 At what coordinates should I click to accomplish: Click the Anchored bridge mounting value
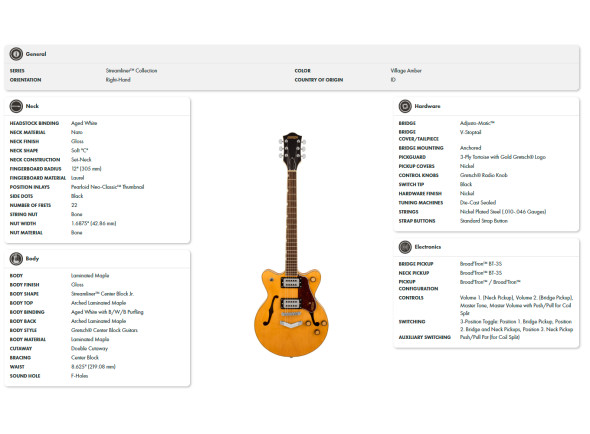pos(470,148)
